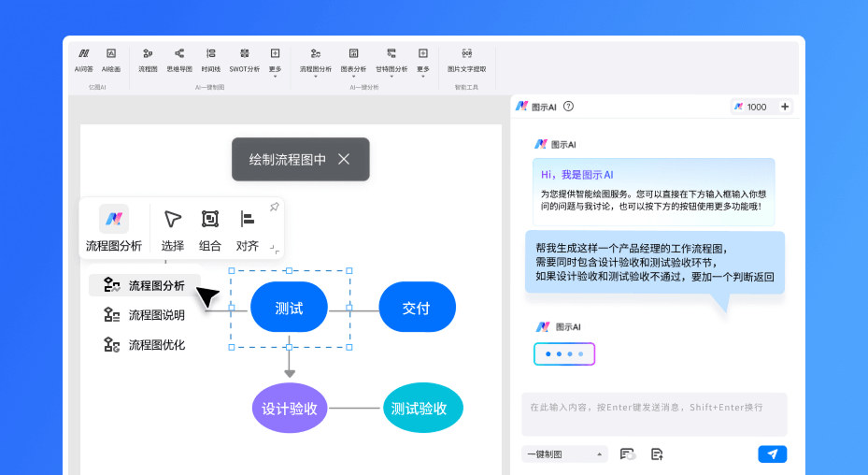Open the AI问答 tool in the ribbon
Viewport: 868px width, 475px height.
click(x=84, y=59)
